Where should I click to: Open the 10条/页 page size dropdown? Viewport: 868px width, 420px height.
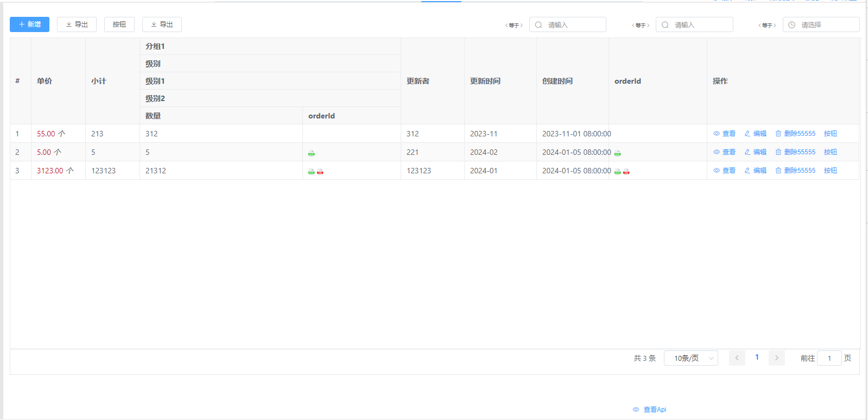[x=690, y=358]
